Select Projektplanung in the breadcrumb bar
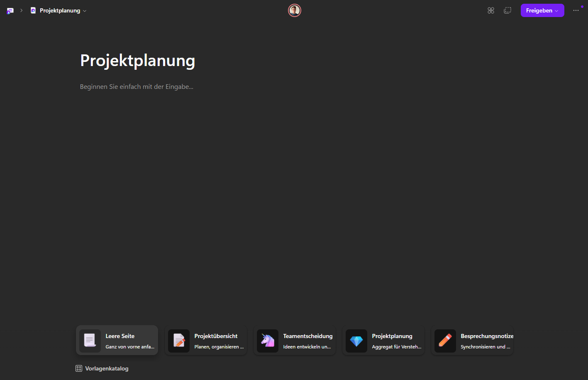This screenshot has width=588, height=380. (x=60, y=10)
